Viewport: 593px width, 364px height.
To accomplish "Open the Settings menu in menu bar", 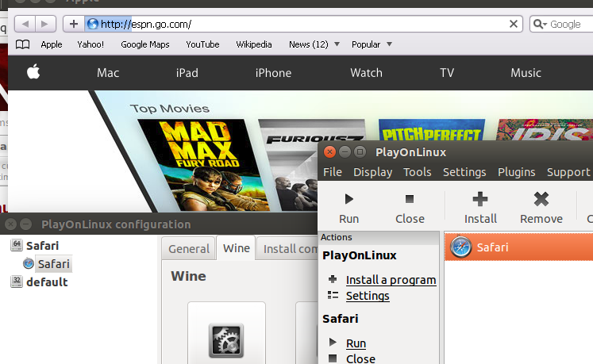I will (464, 172).
